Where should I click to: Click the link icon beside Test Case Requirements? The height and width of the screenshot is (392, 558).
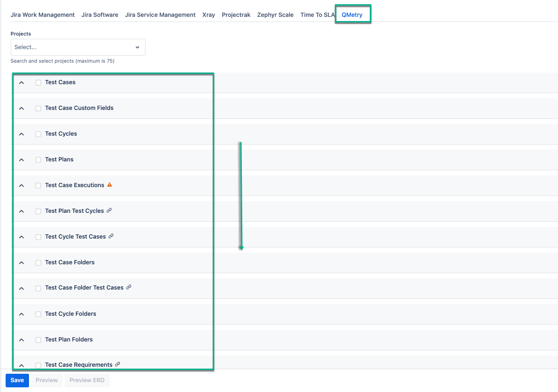tap(117, 364)
